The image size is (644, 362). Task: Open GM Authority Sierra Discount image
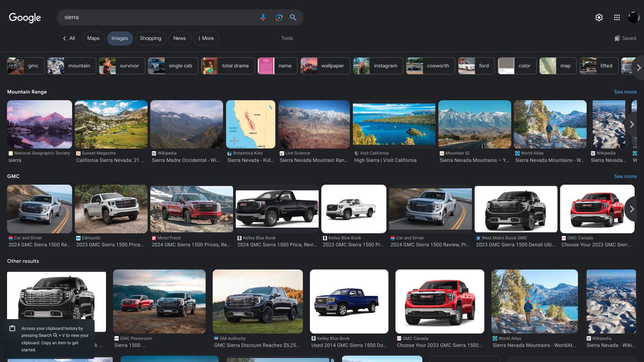(258, 301)
